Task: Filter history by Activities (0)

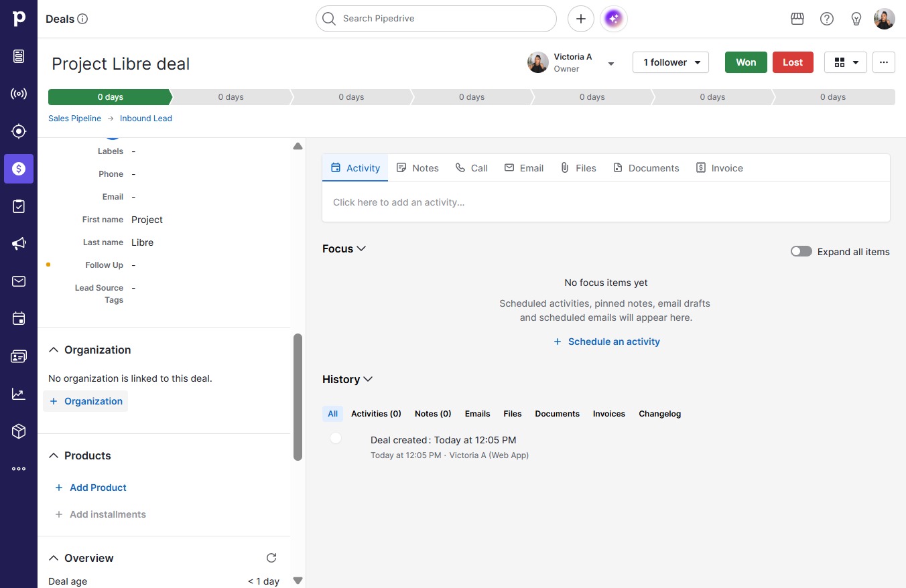Action: pos(376,414)
